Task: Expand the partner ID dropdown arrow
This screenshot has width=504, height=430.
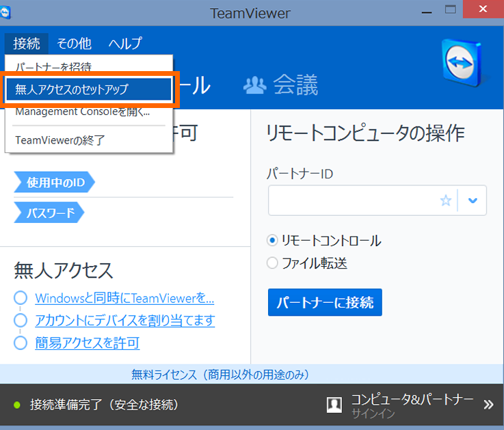Action: (473, 200)
